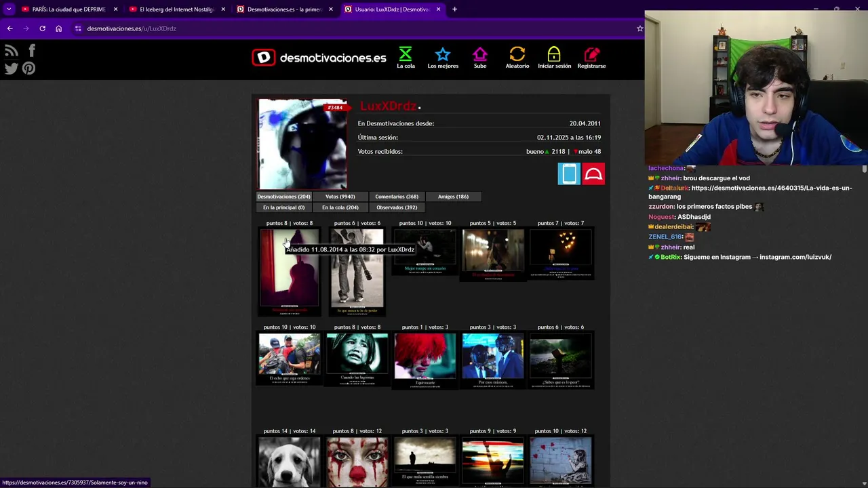Open the LuxXDrdz hooded avatar image
The image size is (868, 488).
[302, 144]
